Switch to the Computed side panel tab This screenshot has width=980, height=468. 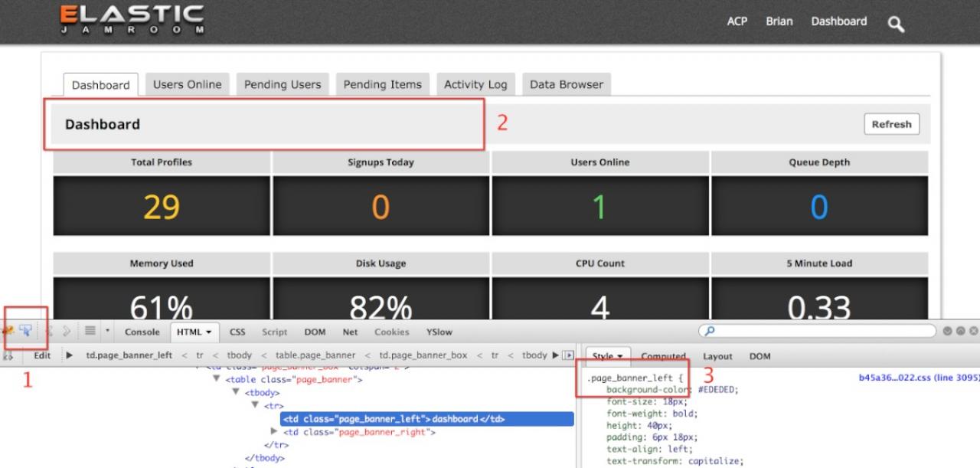[x=663, y=356]
